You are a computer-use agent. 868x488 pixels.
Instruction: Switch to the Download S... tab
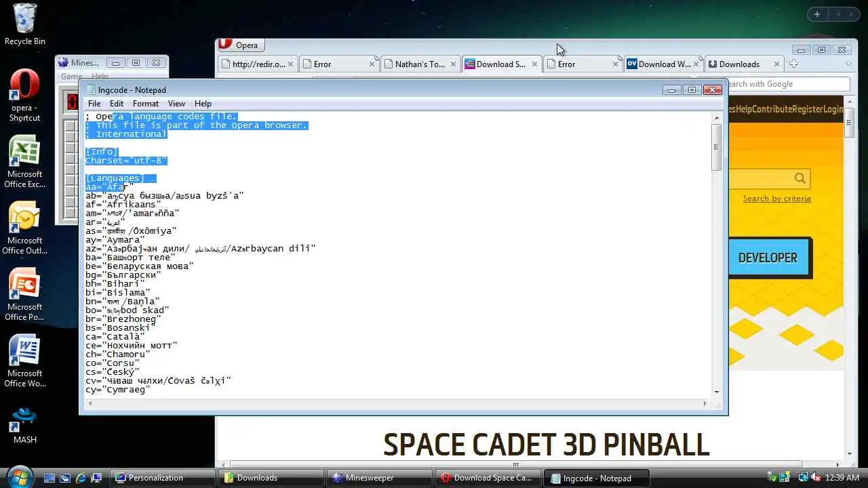coord(501,64)
